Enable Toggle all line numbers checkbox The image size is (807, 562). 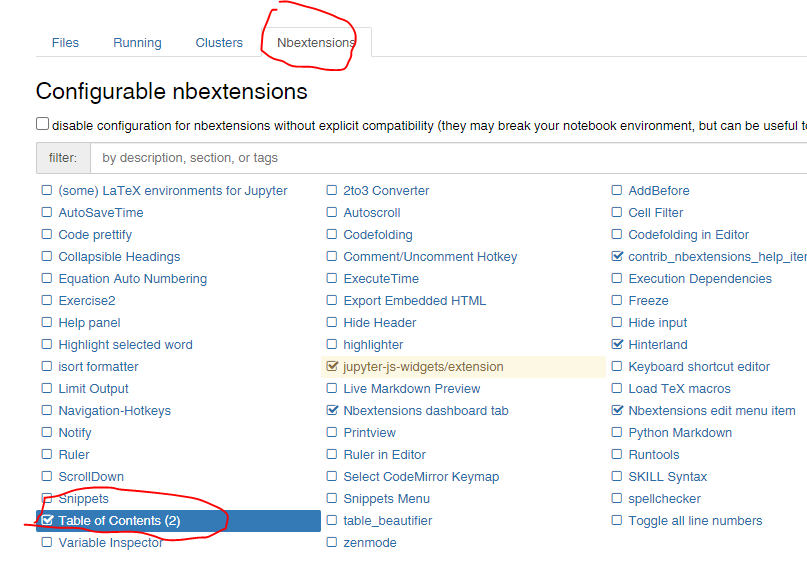coord(617,520)
